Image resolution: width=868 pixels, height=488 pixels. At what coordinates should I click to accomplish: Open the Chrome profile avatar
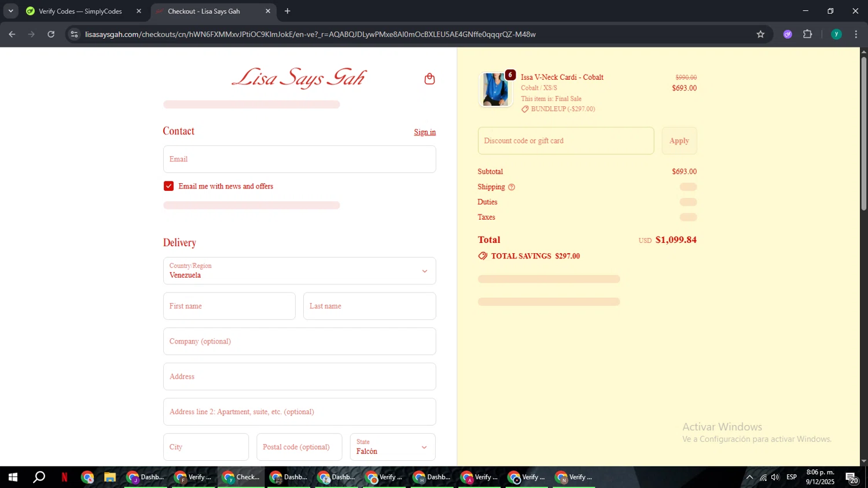click(x=836, y=34)
